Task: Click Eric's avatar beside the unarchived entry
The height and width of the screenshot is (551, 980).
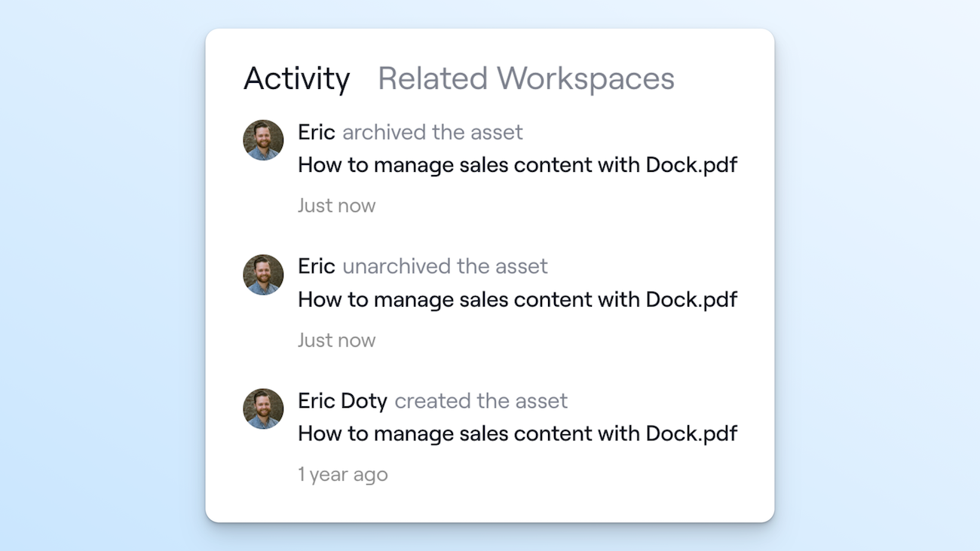Action: pos(263,274)
